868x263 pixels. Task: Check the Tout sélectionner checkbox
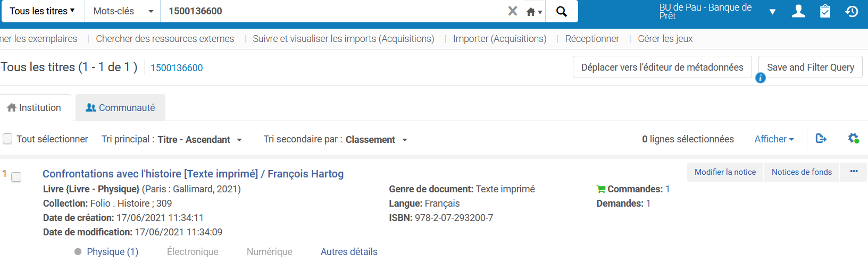tap(8, 139)
